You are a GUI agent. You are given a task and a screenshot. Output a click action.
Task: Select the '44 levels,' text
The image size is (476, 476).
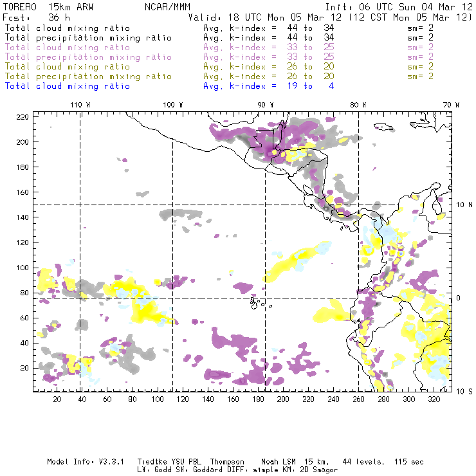[363, 462]
